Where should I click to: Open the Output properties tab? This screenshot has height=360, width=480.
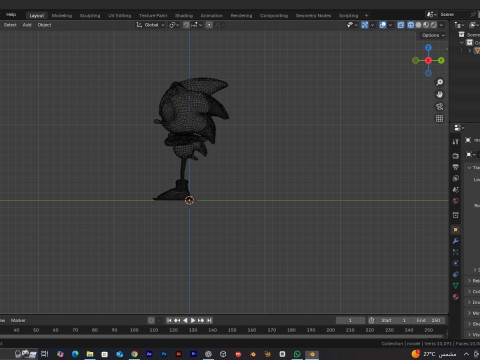pyautogui.click(x=455, y=167)
